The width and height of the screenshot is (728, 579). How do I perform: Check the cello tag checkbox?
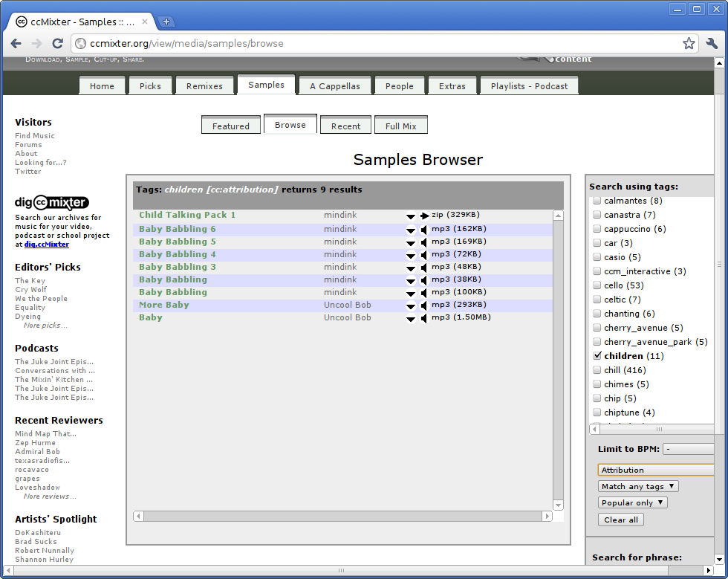coord(597,285)
